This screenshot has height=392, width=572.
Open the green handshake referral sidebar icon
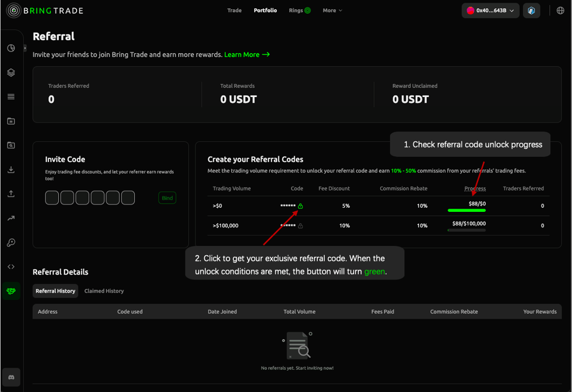11,291
